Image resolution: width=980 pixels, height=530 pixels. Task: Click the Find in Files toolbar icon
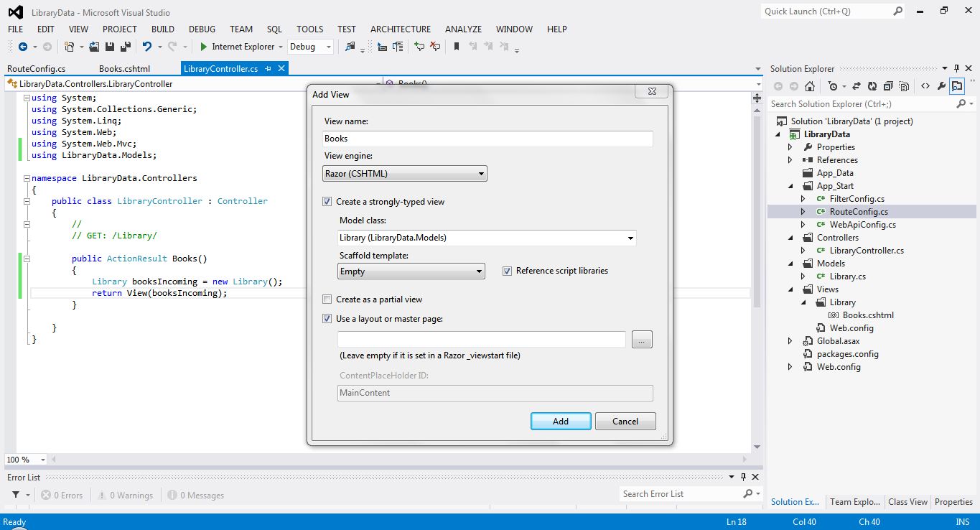[350, 47]
